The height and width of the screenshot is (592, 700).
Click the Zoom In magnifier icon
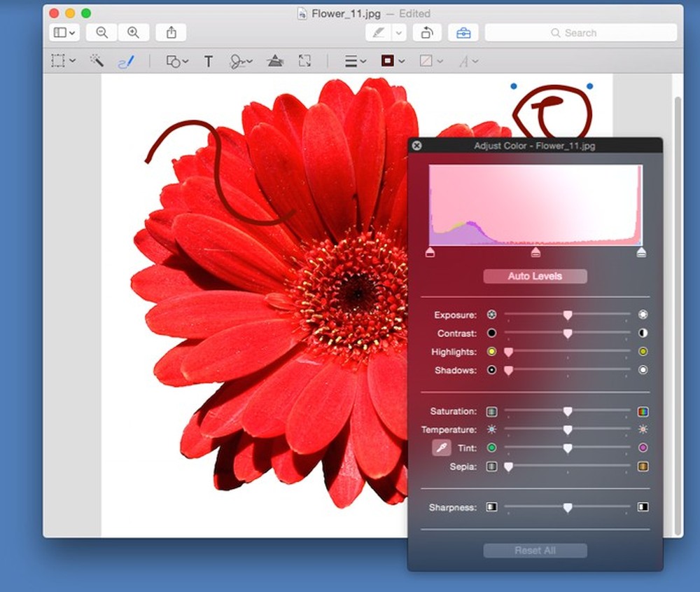[133, 32]
